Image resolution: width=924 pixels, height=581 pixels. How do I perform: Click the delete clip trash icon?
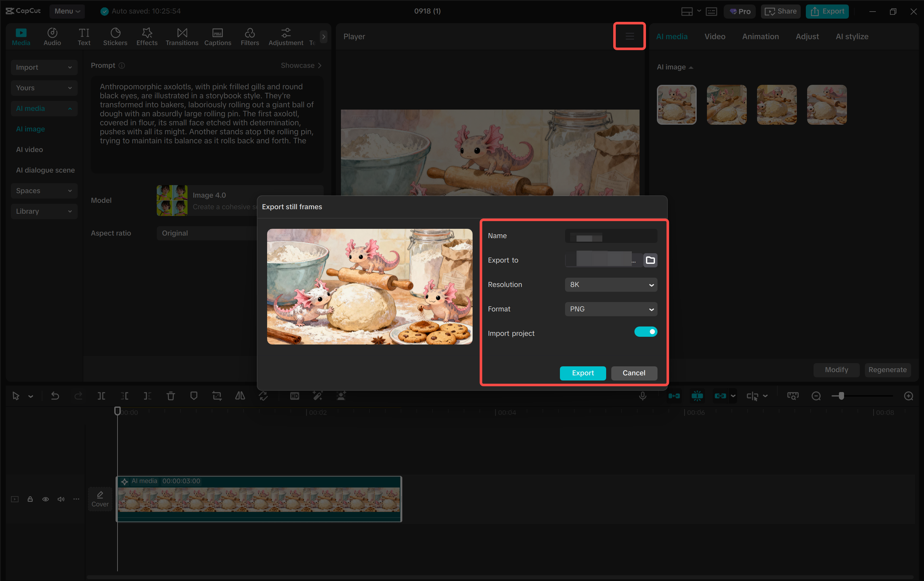click(x=170, y=396)
